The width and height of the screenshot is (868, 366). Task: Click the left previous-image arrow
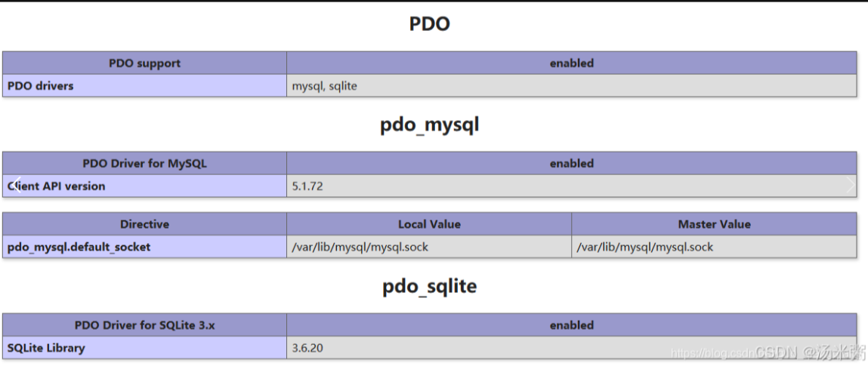[x=16, y=185]
